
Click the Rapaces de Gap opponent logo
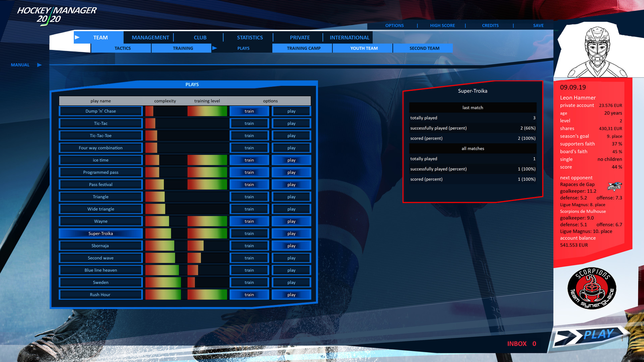(x=614, y=187)
